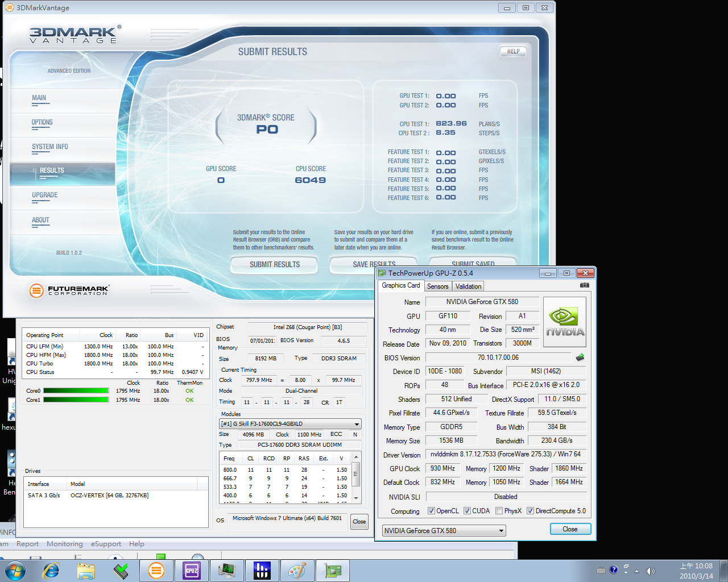
Task: Toggle the OpenCL checkbox
Action: click(x=431, y=511)
